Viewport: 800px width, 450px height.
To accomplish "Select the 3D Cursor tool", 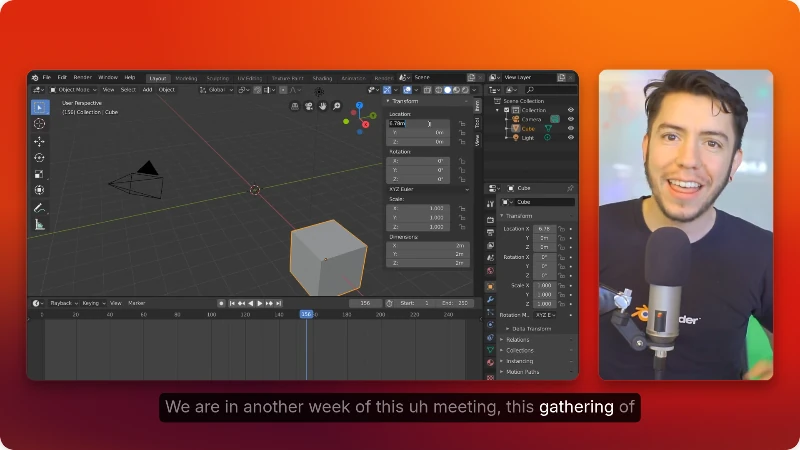I will click(x=39, y=124).
